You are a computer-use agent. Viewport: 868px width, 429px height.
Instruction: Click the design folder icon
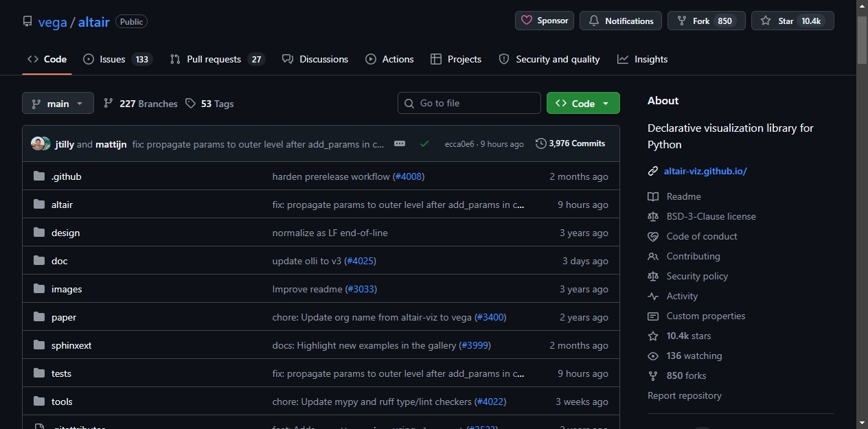pos(39,233)
